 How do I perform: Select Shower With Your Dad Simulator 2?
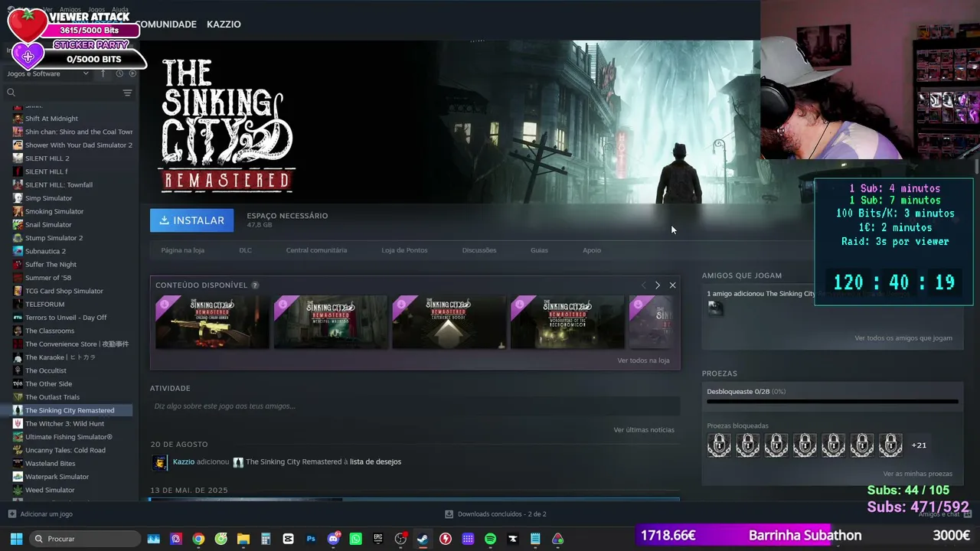tap(73, 145)
